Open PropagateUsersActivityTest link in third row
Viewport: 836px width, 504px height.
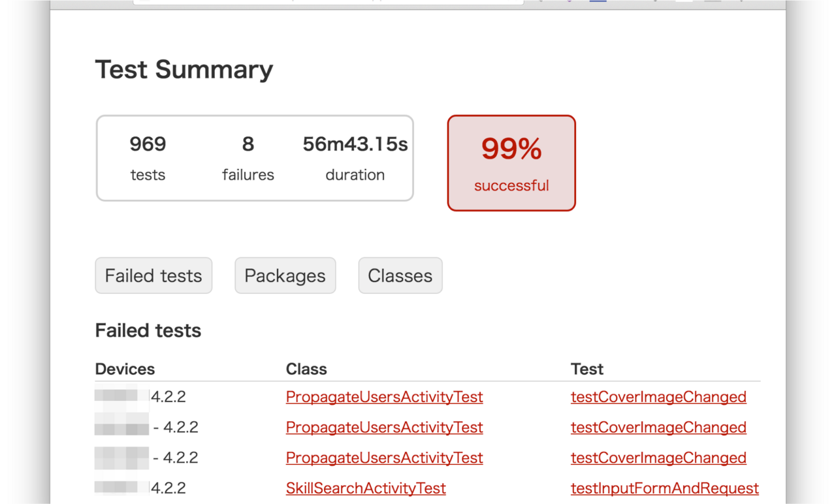point(384,458)
